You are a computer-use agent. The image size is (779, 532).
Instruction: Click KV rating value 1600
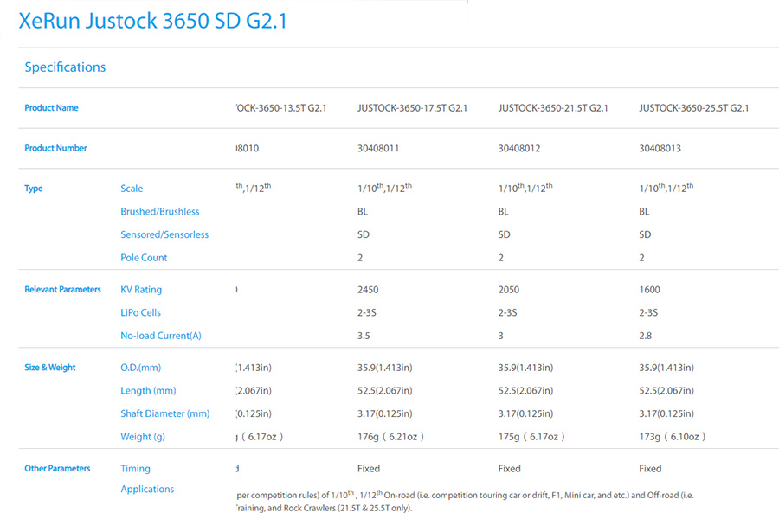tap(649, 290)
